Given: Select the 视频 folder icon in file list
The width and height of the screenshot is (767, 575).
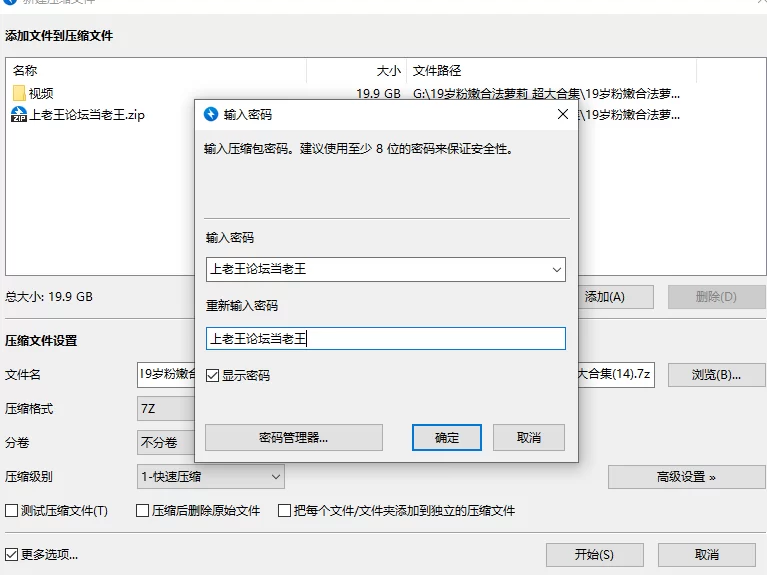Looking at the screenshot, I should click(x=19, y=93).
